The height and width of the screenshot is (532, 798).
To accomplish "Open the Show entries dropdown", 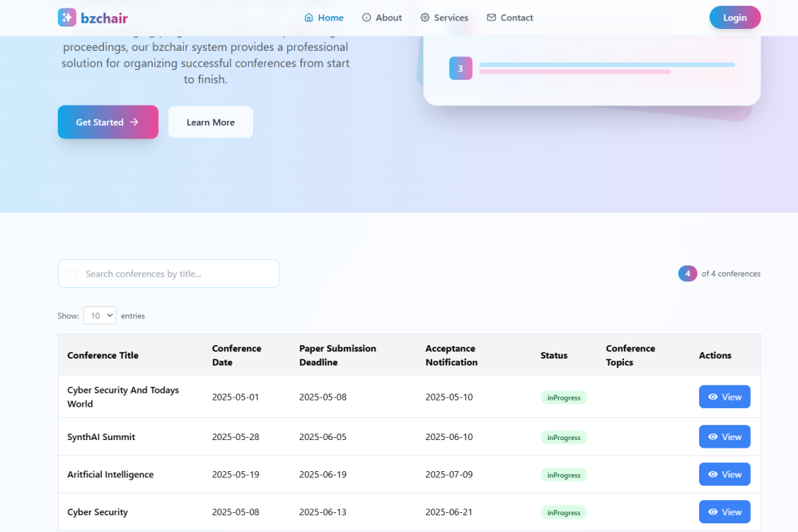I will 100,315.
